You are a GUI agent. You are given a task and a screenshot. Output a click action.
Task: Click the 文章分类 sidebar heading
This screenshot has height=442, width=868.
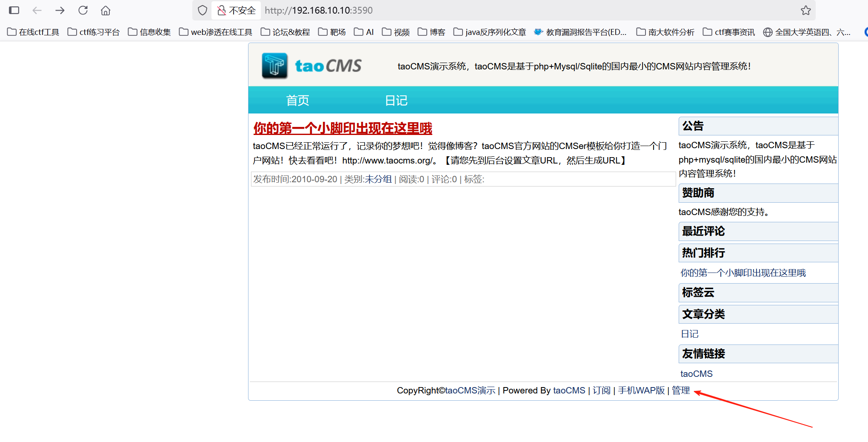[758, 314]
